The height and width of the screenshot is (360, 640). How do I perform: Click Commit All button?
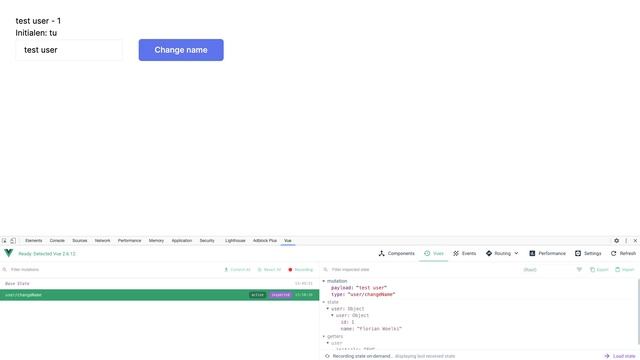[x=237, y=270]
